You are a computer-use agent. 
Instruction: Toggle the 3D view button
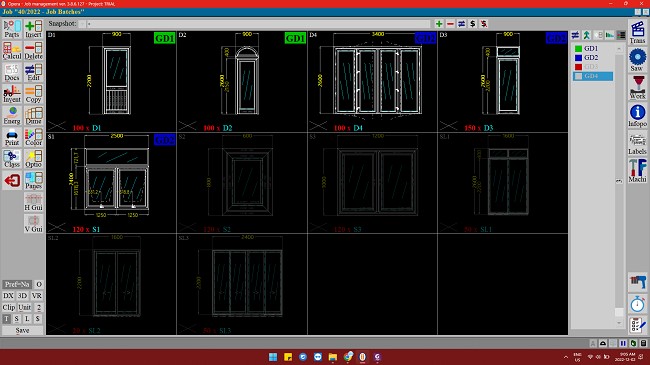(x=22, y=296)
